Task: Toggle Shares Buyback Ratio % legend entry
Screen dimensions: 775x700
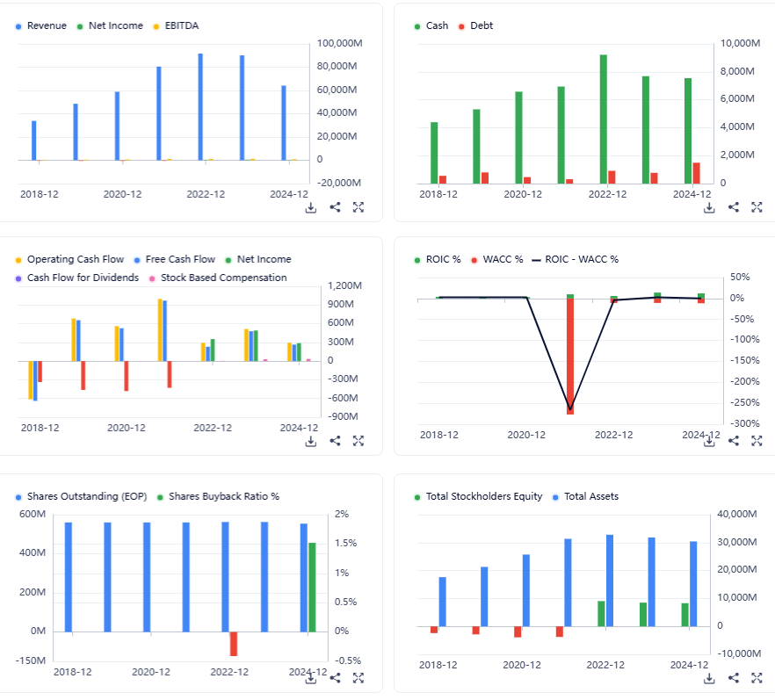Action: (x=218, y=496)
